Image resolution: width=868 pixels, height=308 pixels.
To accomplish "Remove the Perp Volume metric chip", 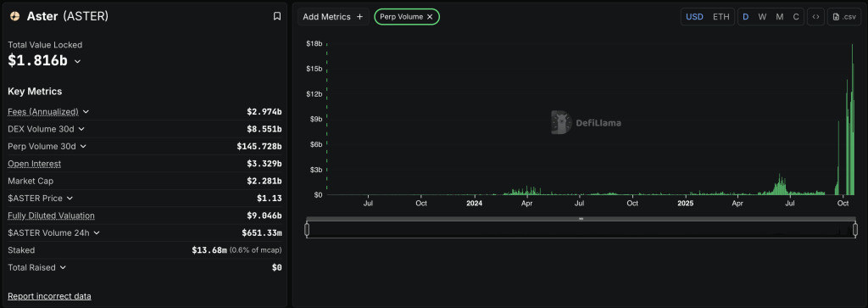I will coord(430,17).
